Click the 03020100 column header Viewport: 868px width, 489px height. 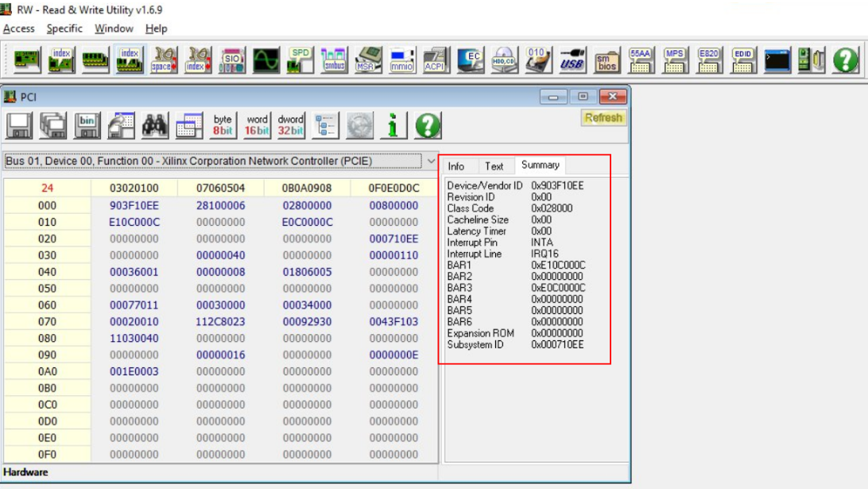click(134, 188)
